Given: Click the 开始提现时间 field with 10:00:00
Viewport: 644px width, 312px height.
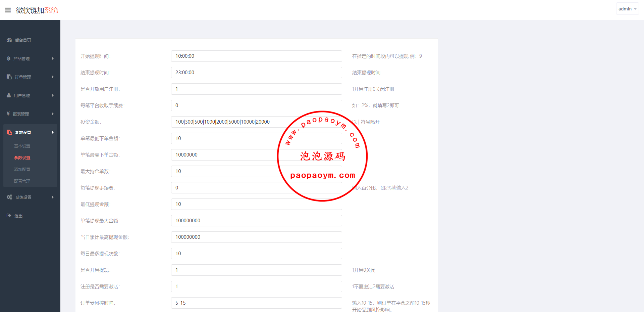Looking at the screenshot, I should tap(257, 56).
